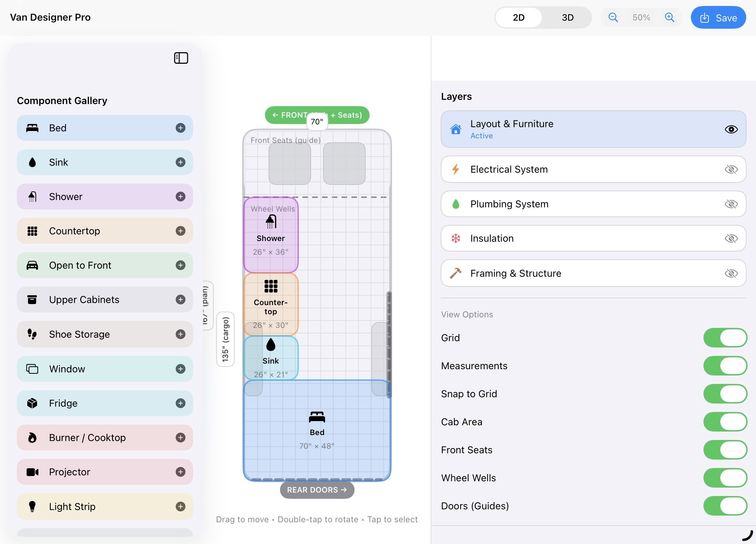Click the zoom out magnifier icon

pos(613,18)
